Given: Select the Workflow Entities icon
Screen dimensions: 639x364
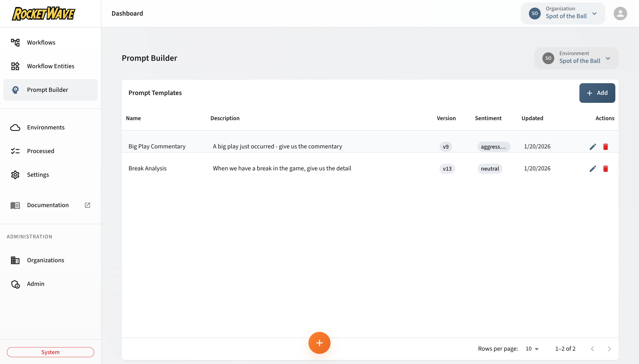Looking at the screenshot, I should coord(15,66).
